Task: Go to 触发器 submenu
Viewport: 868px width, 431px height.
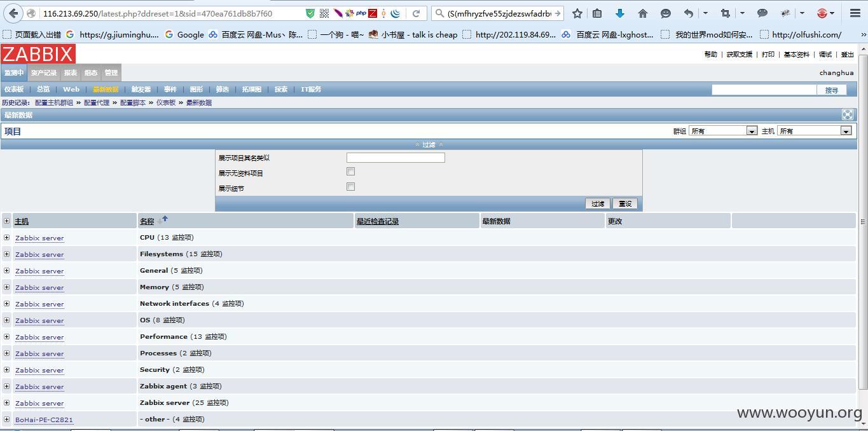Action: click(141, 90)
